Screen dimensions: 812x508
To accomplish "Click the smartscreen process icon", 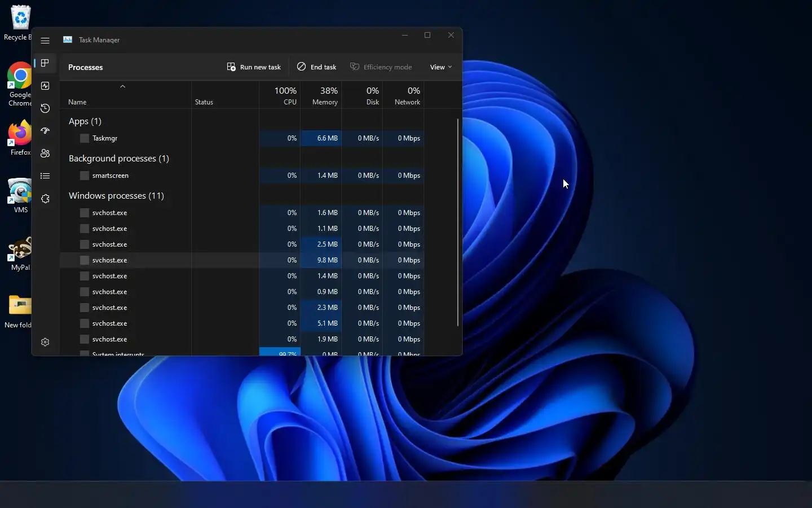I will tap(85, 176).
